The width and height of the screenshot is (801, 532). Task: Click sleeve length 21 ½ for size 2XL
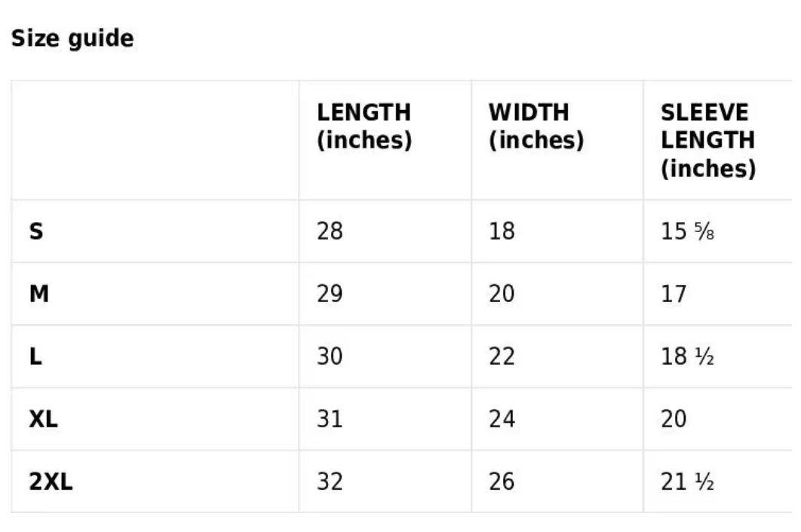[687, 482]
